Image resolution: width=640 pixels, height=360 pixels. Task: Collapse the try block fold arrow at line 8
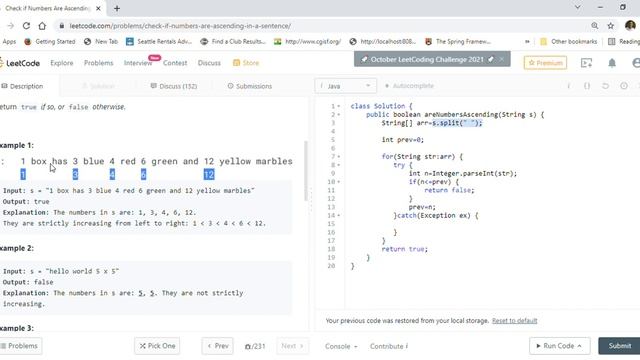339,165
